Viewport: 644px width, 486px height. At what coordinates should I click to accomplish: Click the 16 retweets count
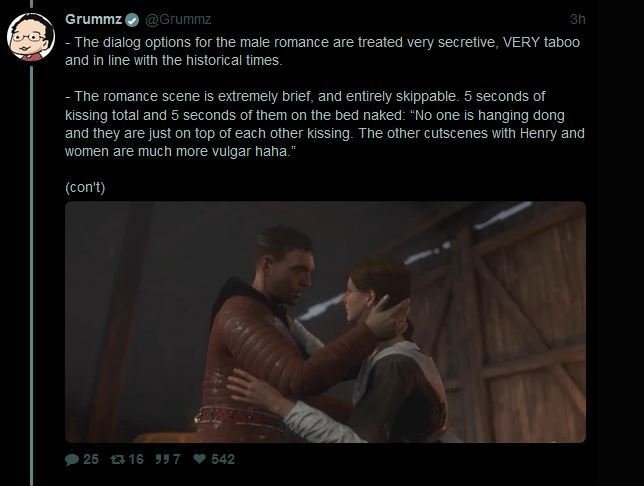[x=136, y=459]
